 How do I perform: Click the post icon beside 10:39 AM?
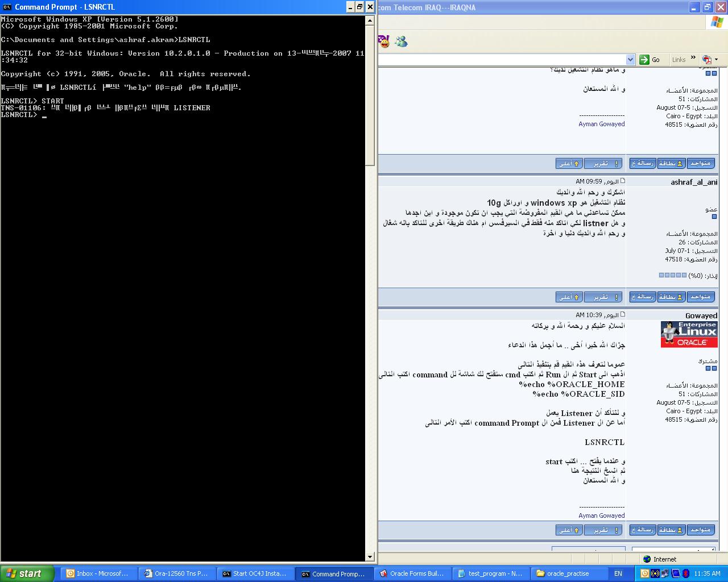point(622,314)
